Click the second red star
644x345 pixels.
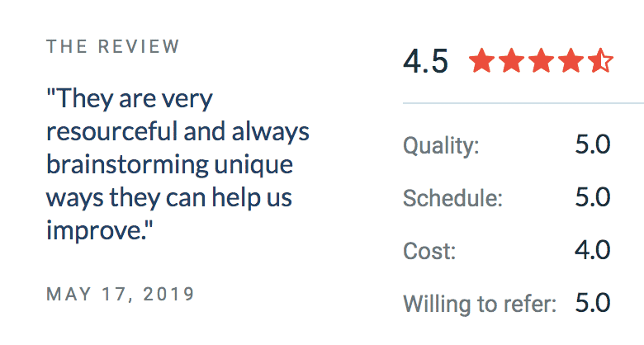click(x=511, y=61)
